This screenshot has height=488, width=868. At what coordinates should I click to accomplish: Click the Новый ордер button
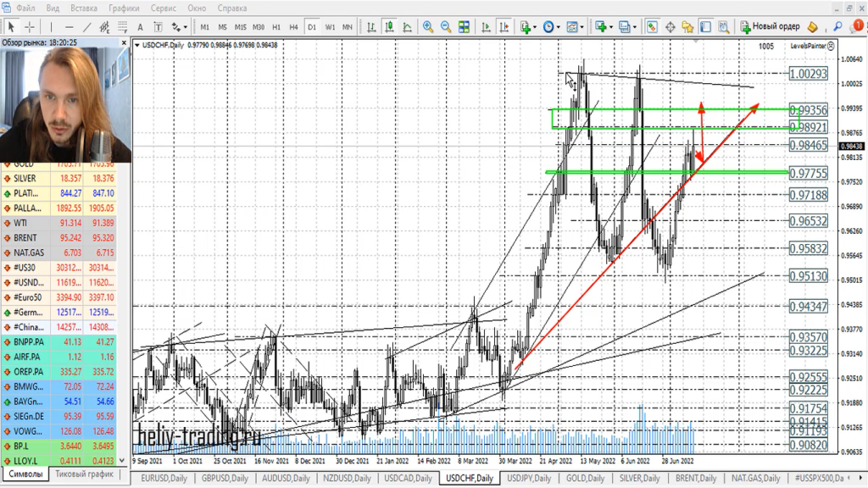[770, 27]
